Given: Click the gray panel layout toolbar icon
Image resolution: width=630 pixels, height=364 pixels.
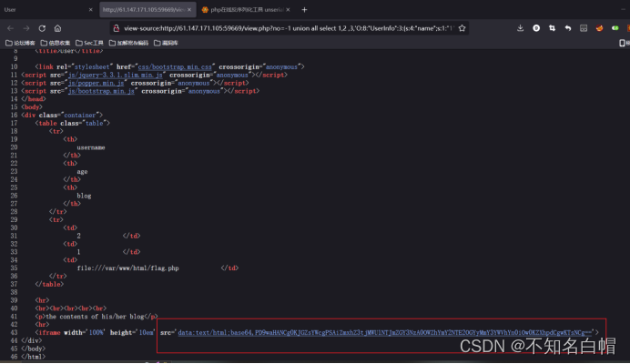Looking at the screenshot, I should (584, 28).
